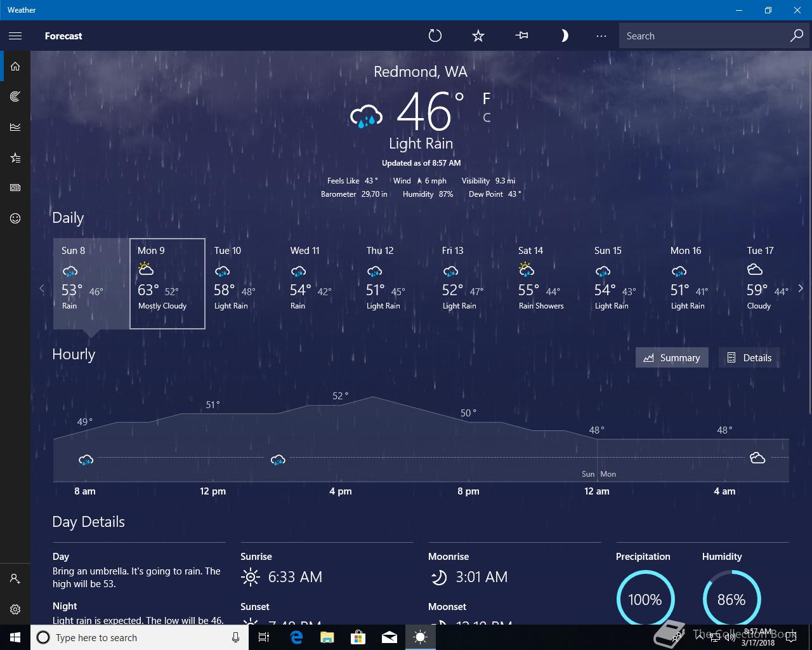Image resolution: width=812 pixels, height=650 pixels.
Task: Open Microsoft Store from taskbar
Action: pyautogui.click(x=358, y=637)
